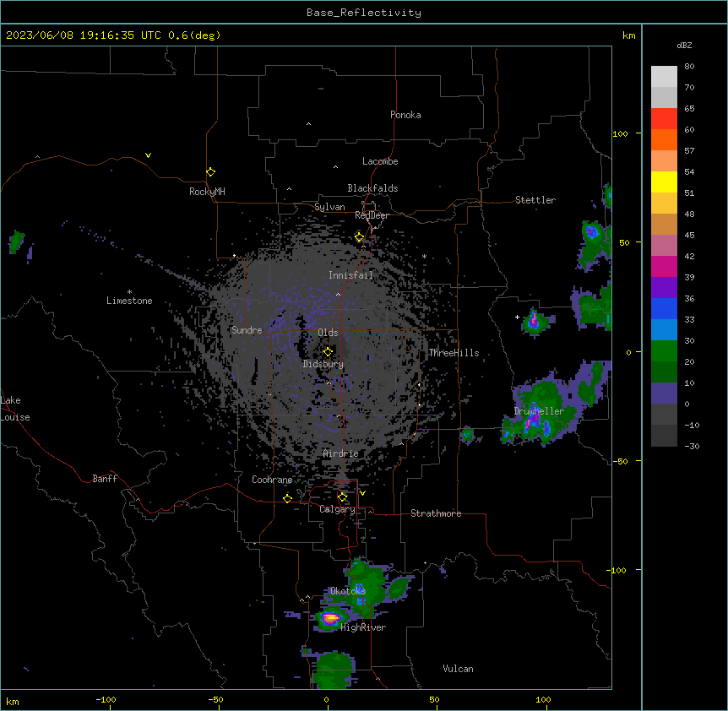This screenshot has height=711, width=728.
Task: Click the storm cell east of ThreeHills
Action: [x=535, y=321]
